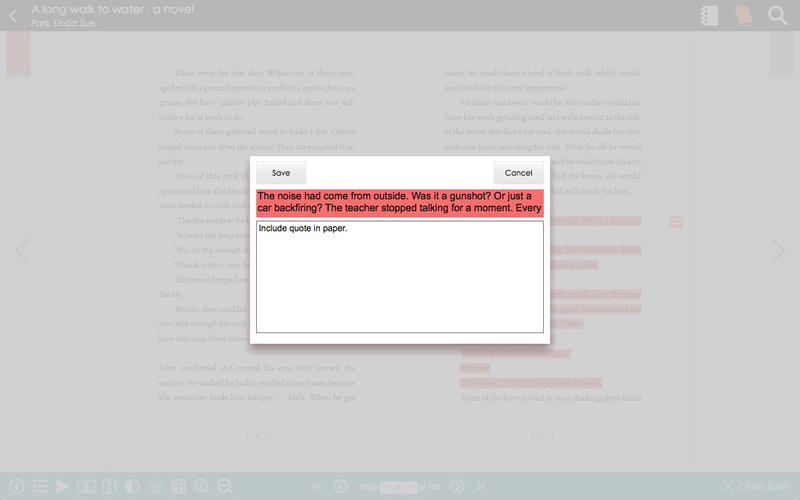800x500 pixels.
Task: Switch to single-page view icon
Action: [x=110, y=486]
